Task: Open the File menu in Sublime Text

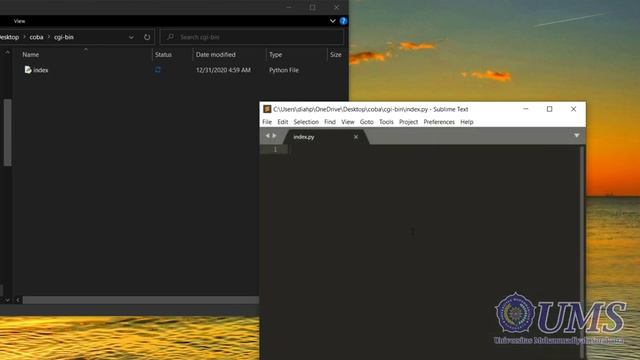Action: point(267,122)
